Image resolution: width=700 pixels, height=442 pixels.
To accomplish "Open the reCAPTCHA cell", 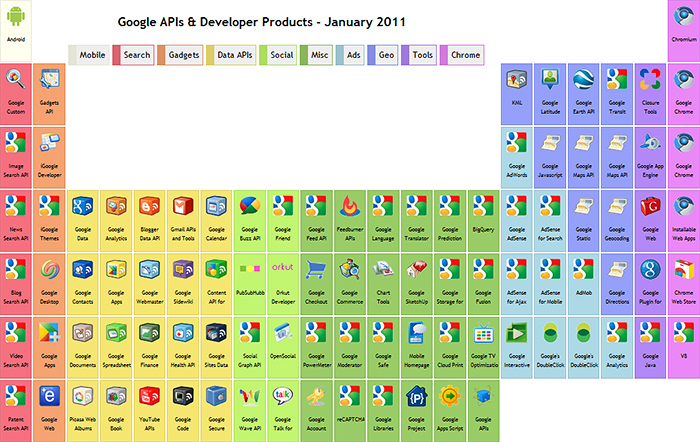I will click(x=350, y=411).
